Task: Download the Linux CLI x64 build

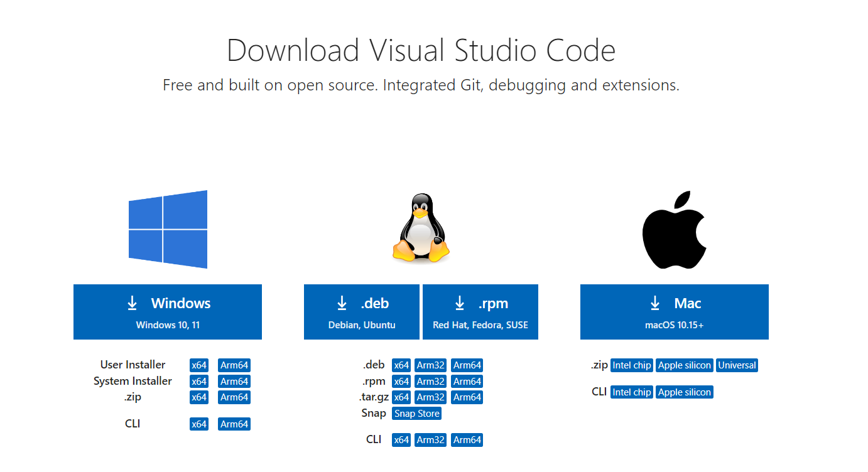Action: 401,440
